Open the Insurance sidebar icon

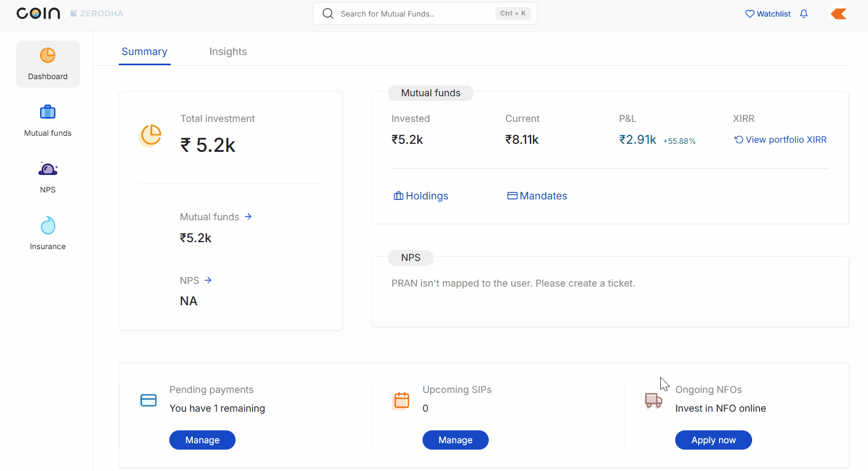point(48,226)
